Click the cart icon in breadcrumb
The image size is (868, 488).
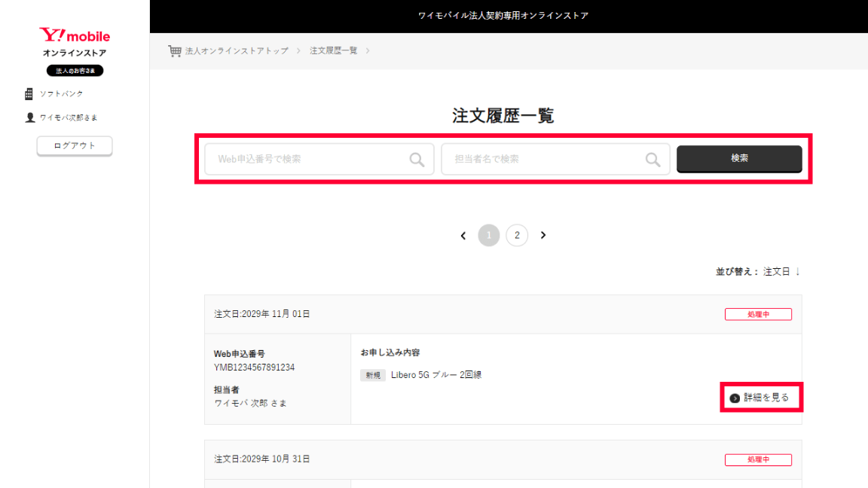175,50
